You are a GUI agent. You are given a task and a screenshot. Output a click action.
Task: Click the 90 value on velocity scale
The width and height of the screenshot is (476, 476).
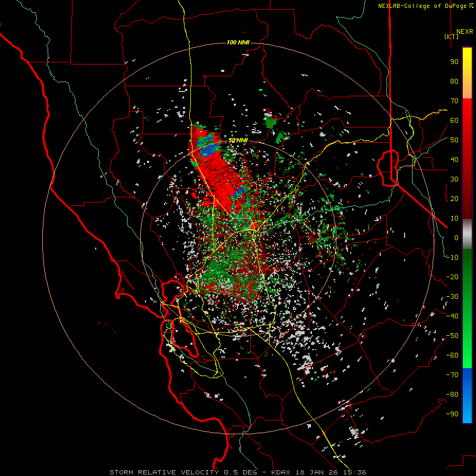click(x=454, y=62)
